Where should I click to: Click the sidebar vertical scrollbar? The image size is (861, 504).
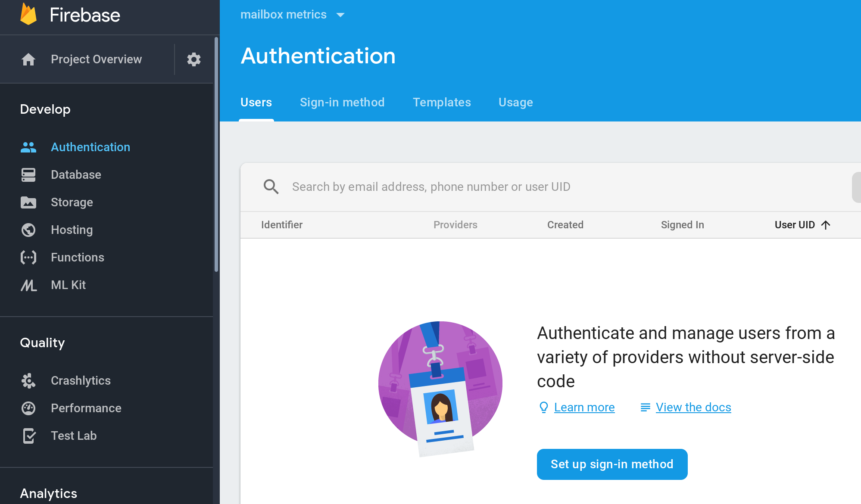[x=216, y=155]
